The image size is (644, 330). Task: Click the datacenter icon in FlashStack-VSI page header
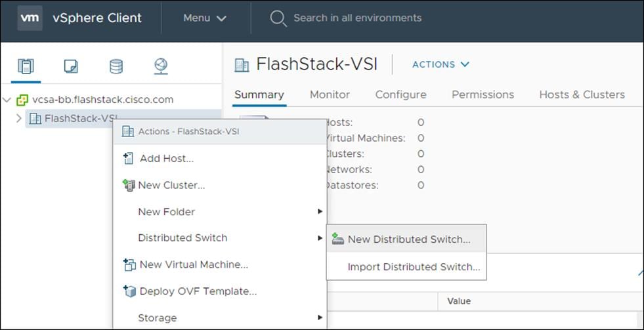coord(242,65)
